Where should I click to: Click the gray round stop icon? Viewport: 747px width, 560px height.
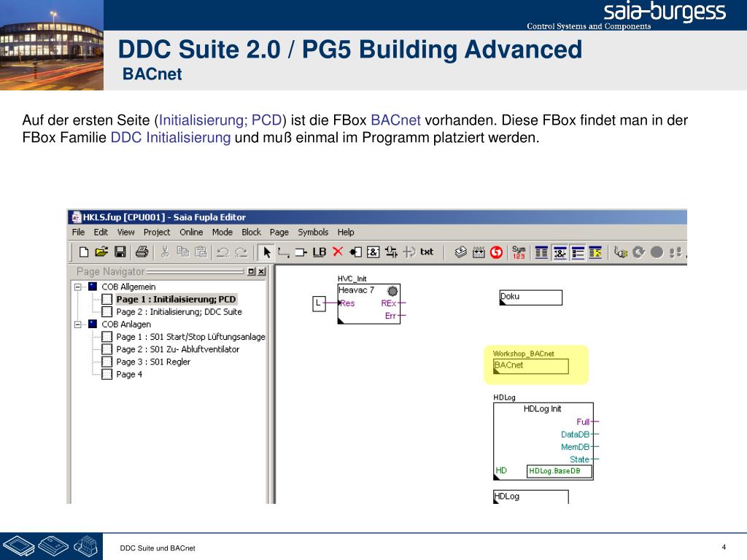pyautogui.click(x=657, y=252)
